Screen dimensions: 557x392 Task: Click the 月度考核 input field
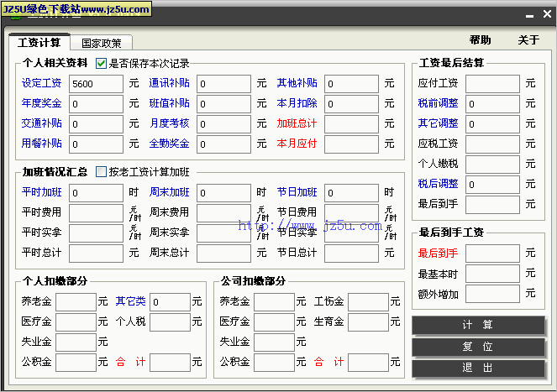[x=223, y=124]
